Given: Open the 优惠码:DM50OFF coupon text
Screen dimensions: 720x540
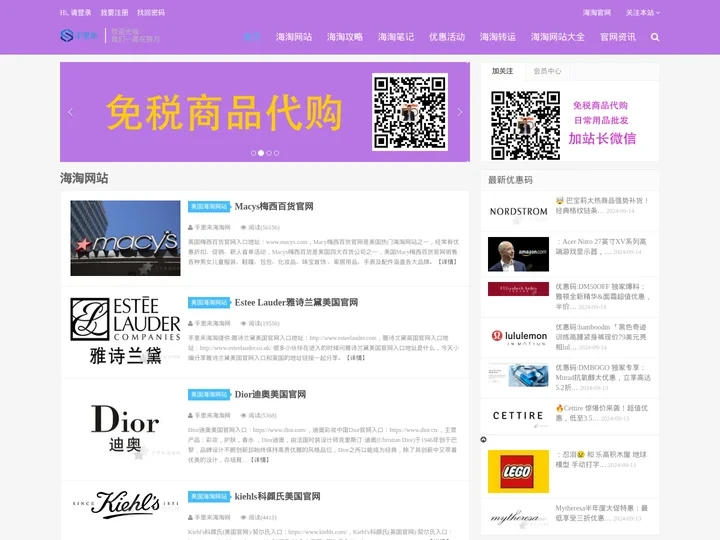Looking at the screenshot, I should point(602,296).
